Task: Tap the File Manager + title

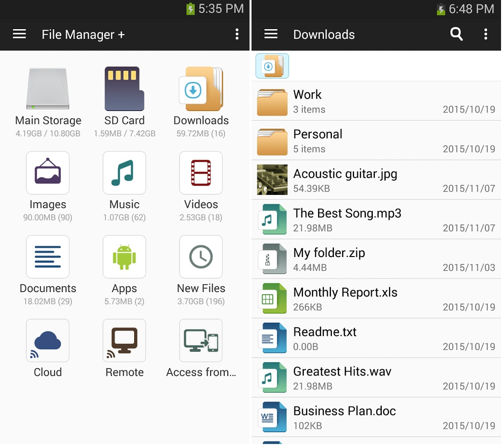Action: click(83, 35)
